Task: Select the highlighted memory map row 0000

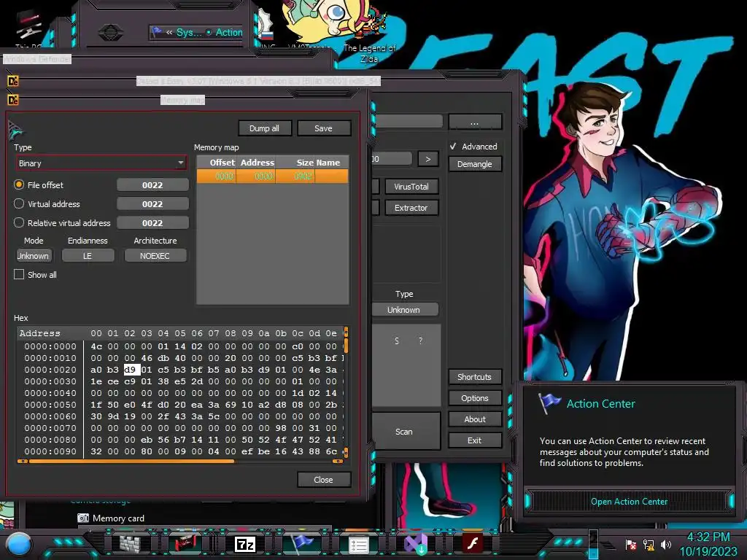Action: pyautogui.click(x=273, y=176)
